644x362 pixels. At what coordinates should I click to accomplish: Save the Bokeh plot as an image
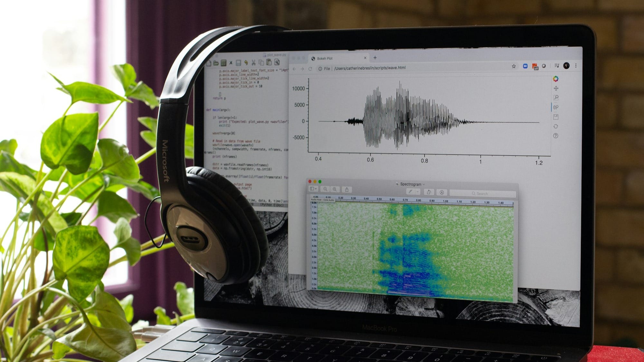point(556,117)
